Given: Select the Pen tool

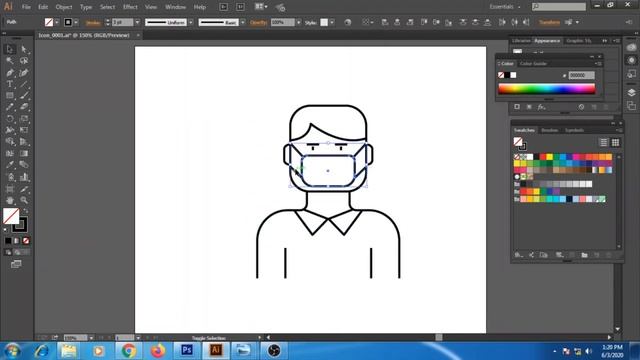Looking at the screenshot, I should [10, 73].
